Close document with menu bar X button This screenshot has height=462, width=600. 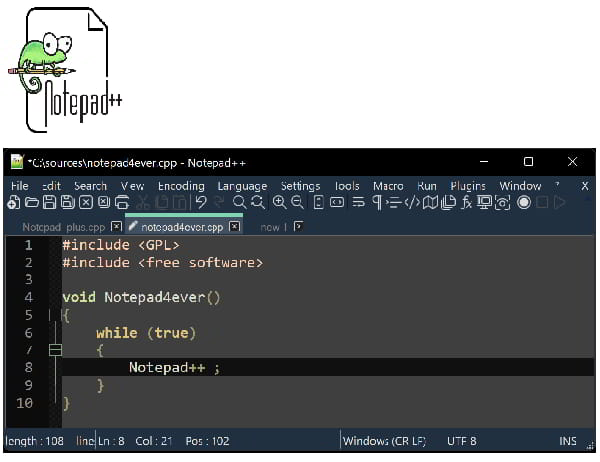[585, 186]
